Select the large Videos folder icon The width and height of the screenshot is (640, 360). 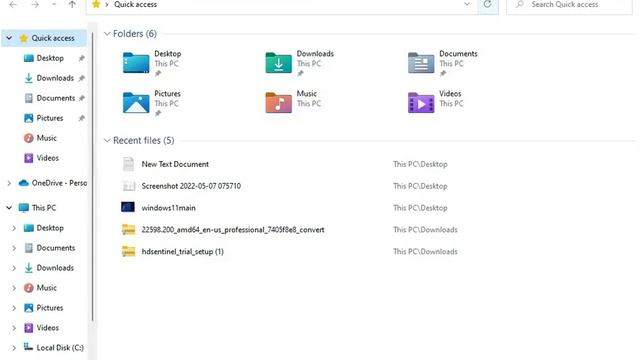pyautogui.click(x=421, y=102)
